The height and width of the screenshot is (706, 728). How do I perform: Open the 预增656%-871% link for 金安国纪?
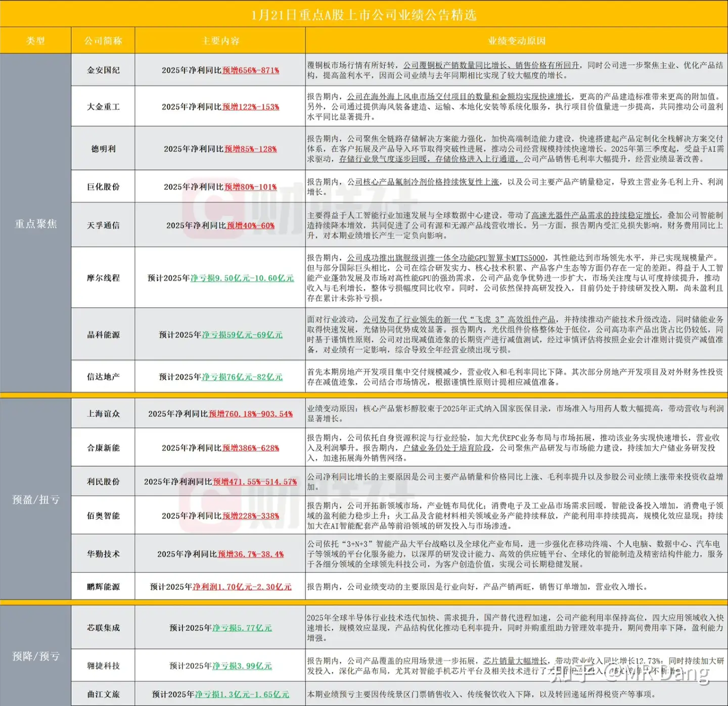[251, 70]
